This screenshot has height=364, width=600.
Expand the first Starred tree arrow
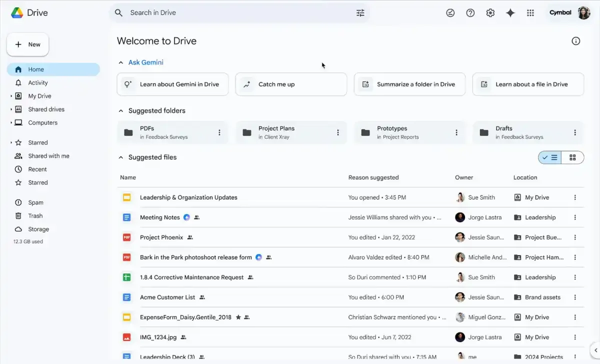(11, 143)
